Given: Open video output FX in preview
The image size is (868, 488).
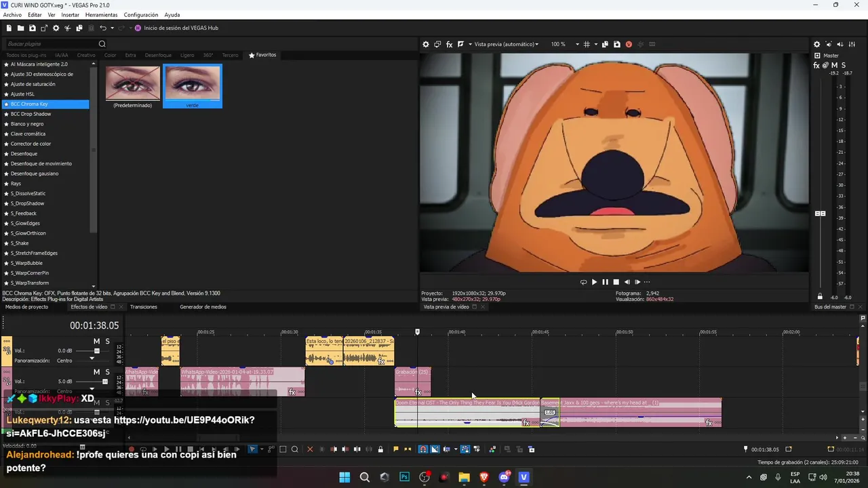Looking at the screenshot, I should (449, 44).
